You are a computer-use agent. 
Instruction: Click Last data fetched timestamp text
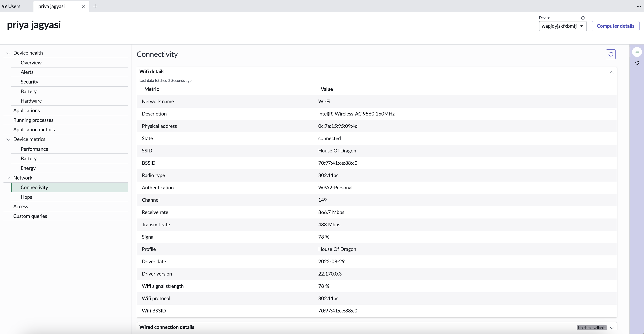pyautogui.click(x=165, y=80)
